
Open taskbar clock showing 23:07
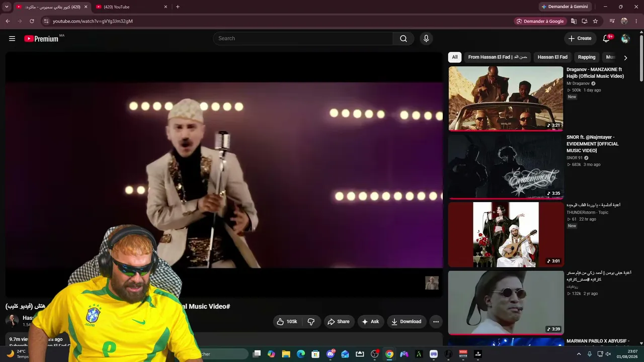(628, 354)
